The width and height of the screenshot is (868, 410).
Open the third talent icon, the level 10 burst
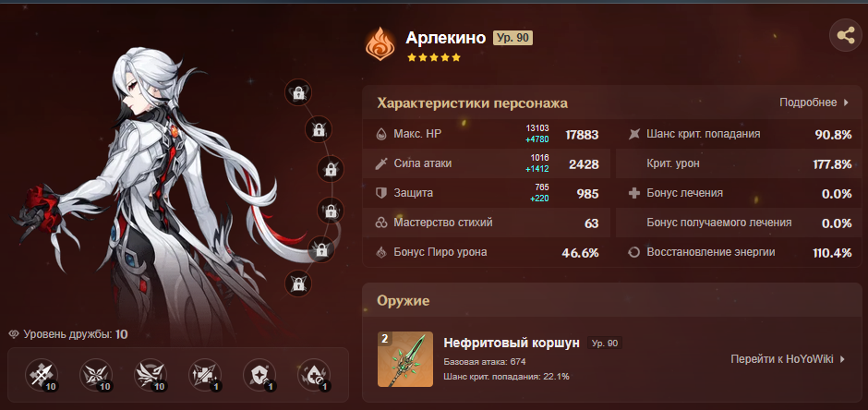click(151, 375)
